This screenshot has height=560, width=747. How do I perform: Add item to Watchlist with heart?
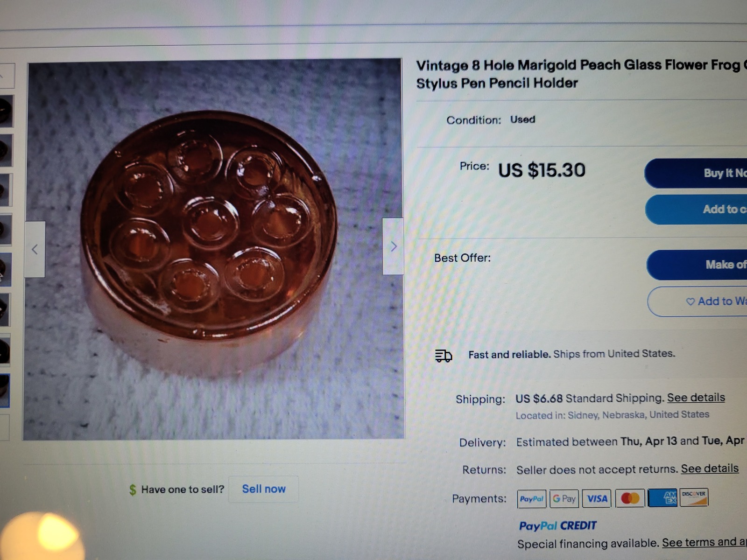698,301
